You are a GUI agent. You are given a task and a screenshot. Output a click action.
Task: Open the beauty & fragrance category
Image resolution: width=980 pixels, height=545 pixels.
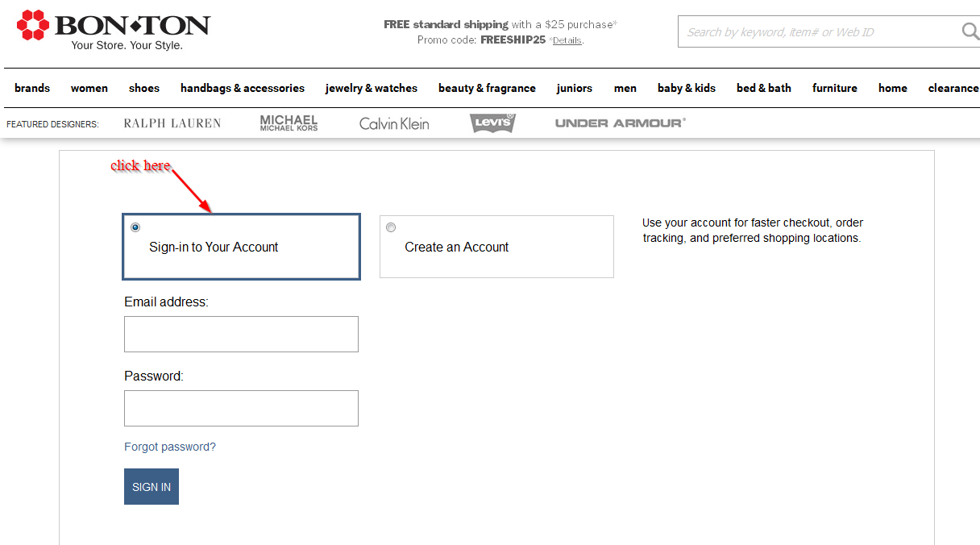tap(487, 88)
